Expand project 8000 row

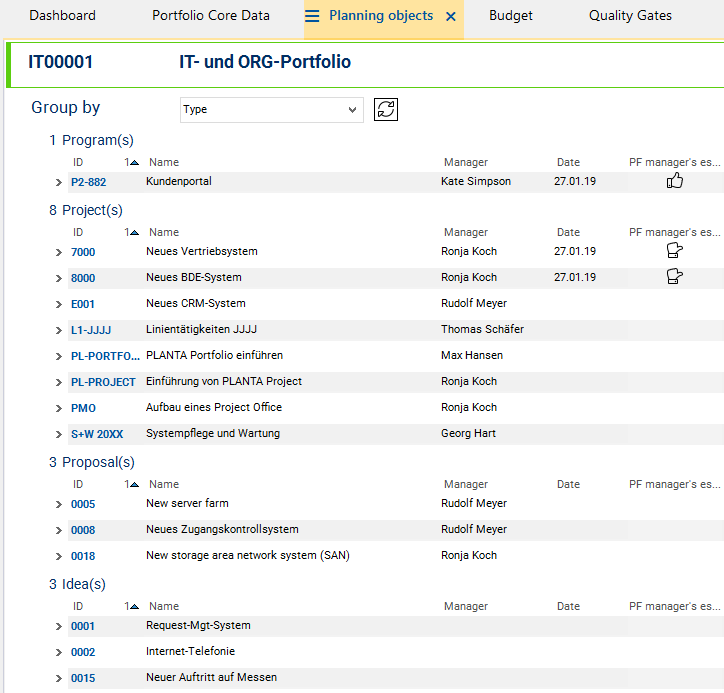59,278
